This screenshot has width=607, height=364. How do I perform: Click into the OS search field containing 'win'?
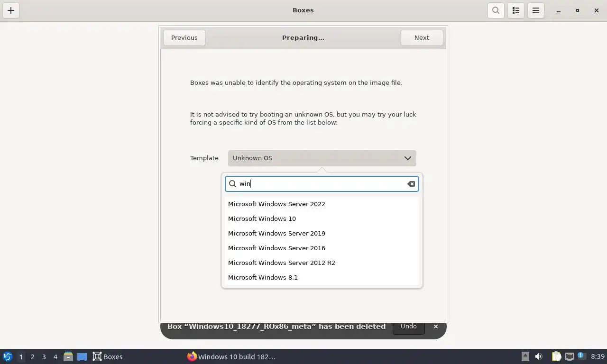coord(322,184)
